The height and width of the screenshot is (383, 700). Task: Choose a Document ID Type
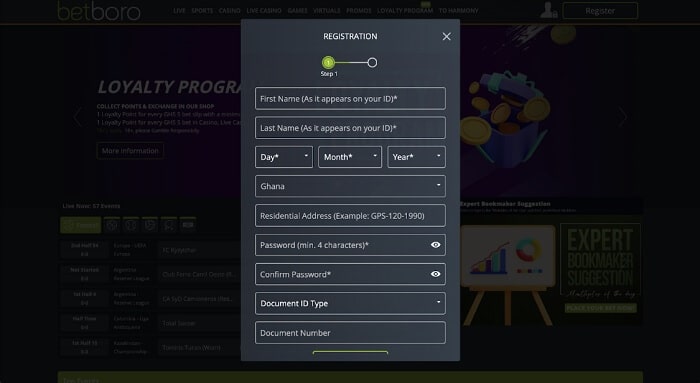tap(350, 304)
